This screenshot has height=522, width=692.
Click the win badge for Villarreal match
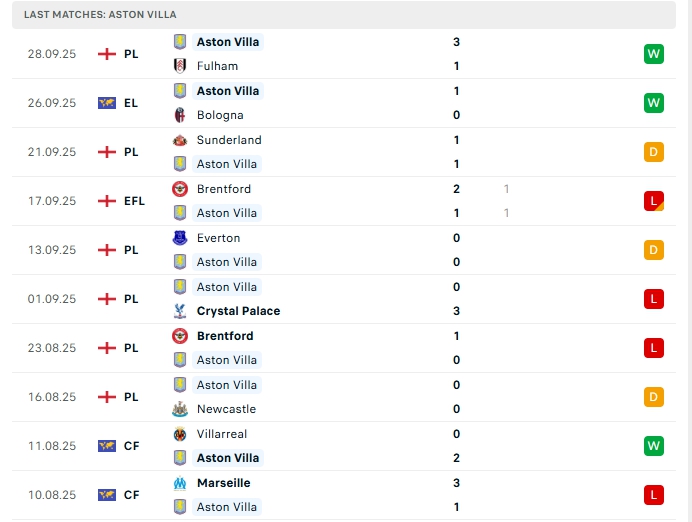654,446
